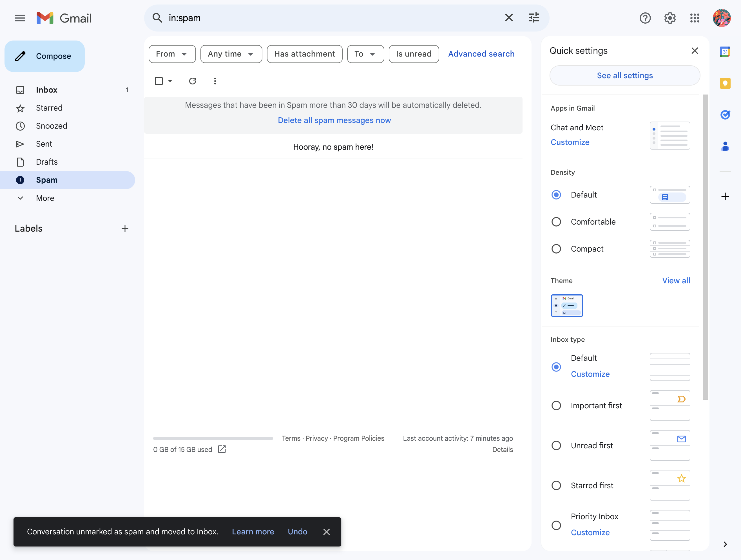Show search options slider icon
The image size is (741, 560).
(x=533, y=18)
